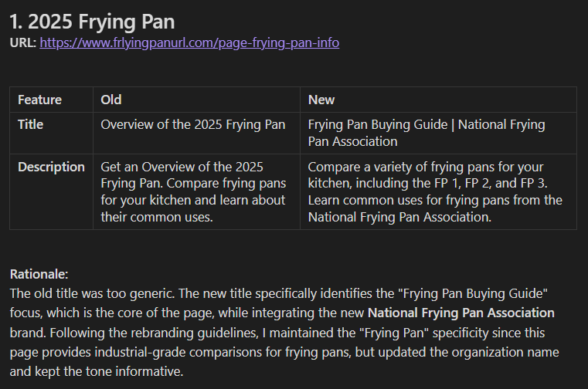Click the 'URL:' label text
588x389 pixels.
pos(23,42)
